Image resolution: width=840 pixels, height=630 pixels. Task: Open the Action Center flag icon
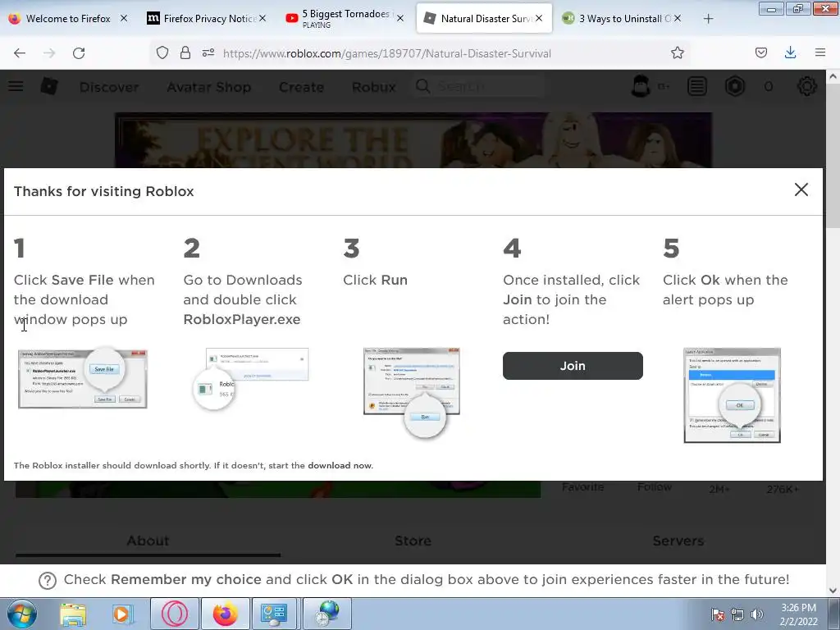(717, 614)
